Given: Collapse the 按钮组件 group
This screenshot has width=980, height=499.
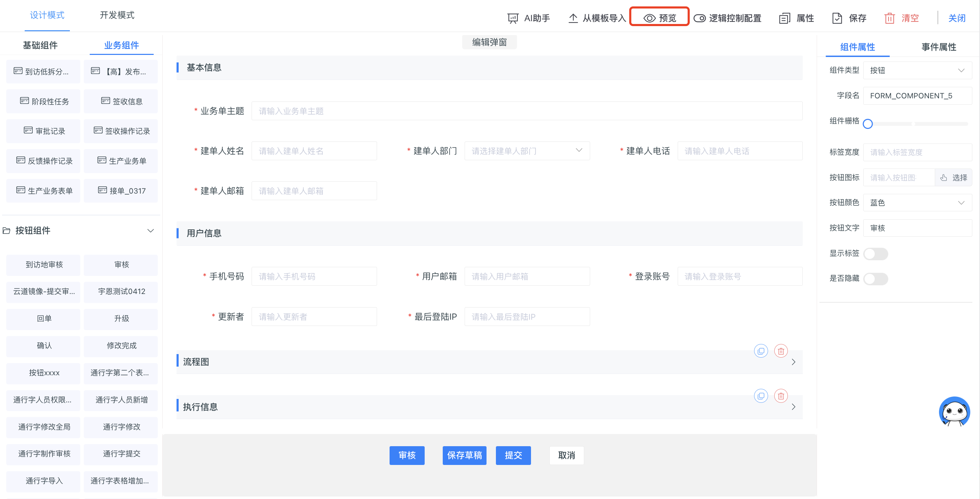Looking at the screenshot, I should pos(151,231).
